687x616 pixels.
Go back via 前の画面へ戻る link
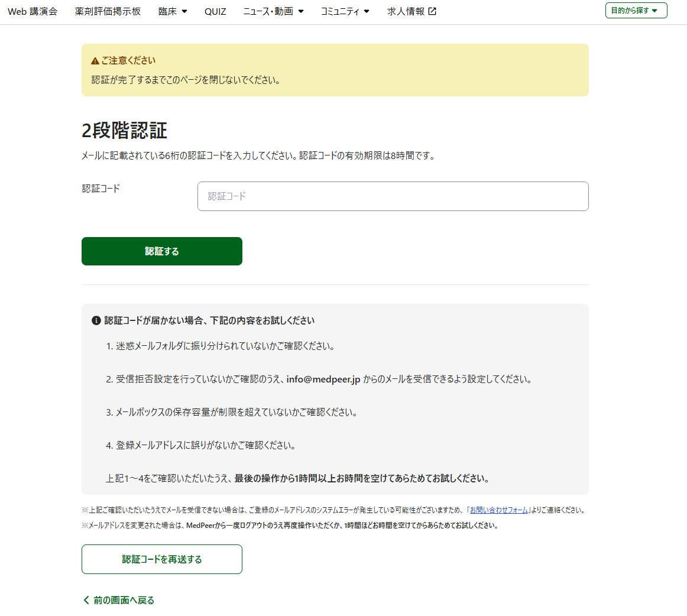point(119,600)
